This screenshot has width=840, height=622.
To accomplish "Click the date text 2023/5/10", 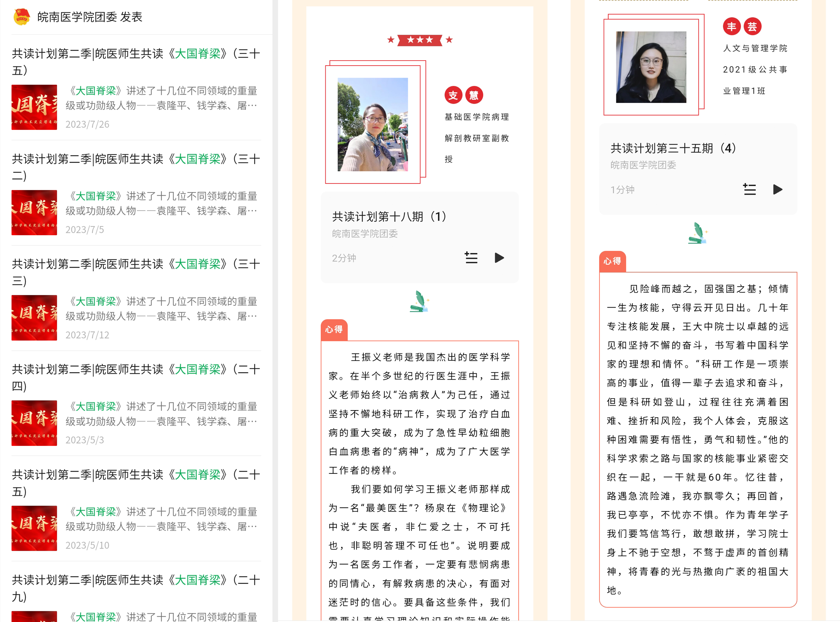I will click(87, 545).
